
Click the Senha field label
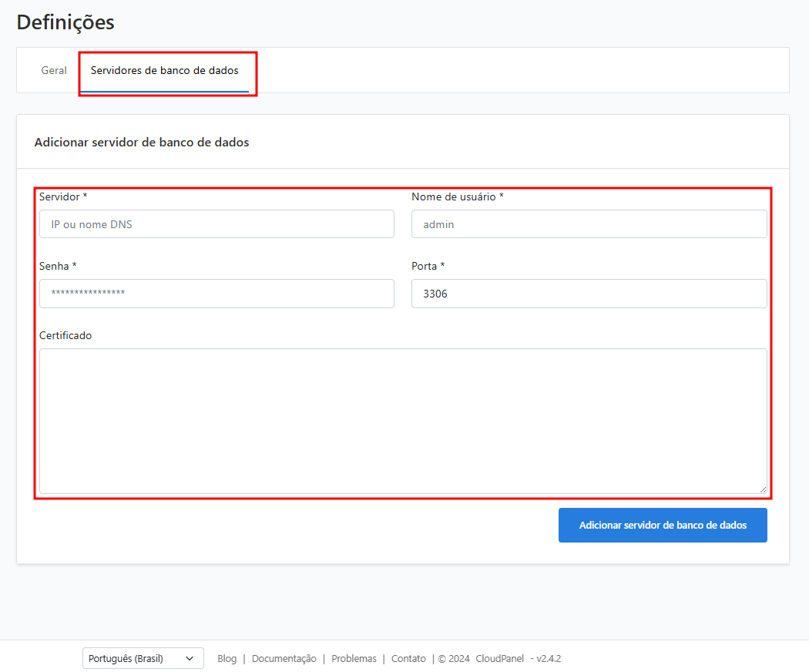tap(54, 266)
